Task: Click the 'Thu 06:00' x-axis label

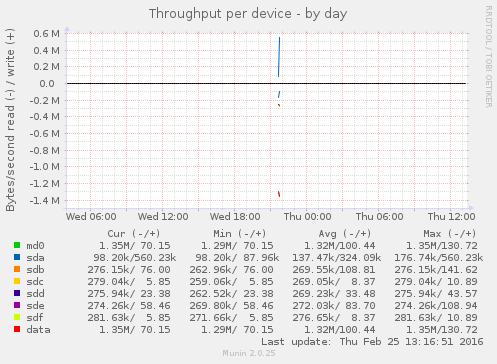Action: click(x=379, y=217)
